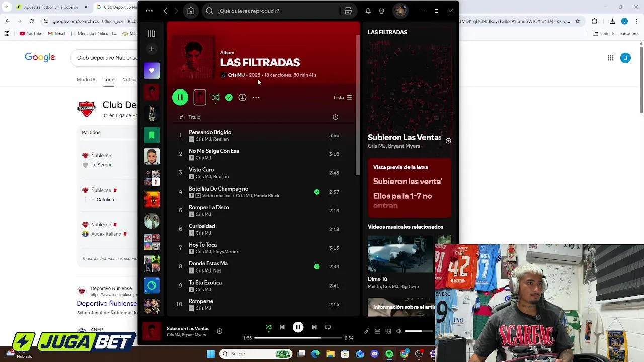Screen dimensions: 644x362
Task: Toggle album saved checkmark in Your Library
Action: click(229, 97)
